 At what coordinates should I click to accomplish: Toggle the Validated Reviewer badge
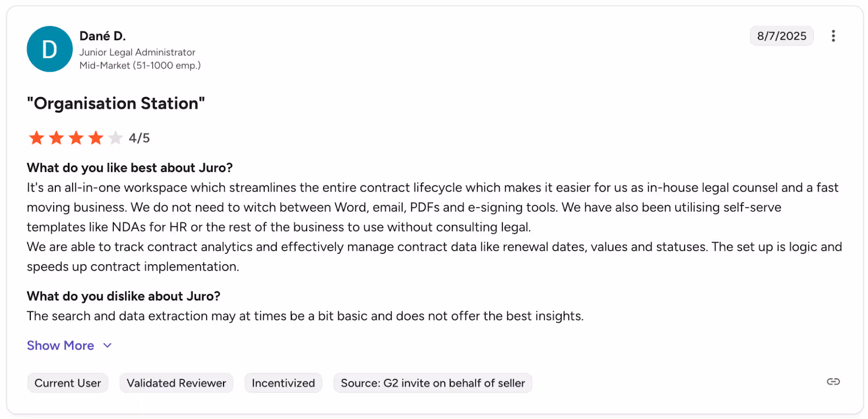click(x=176, y=383)
